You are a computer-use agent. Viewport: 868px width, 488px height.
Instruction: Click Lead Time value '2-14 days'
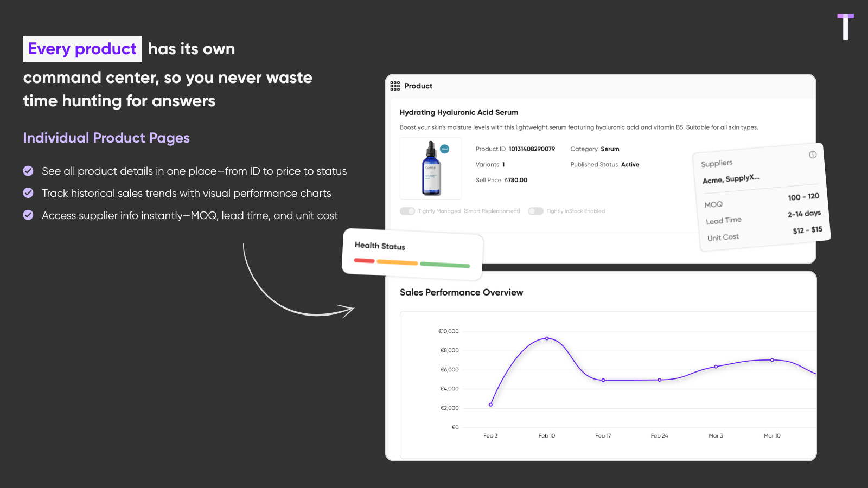point(804,214)
